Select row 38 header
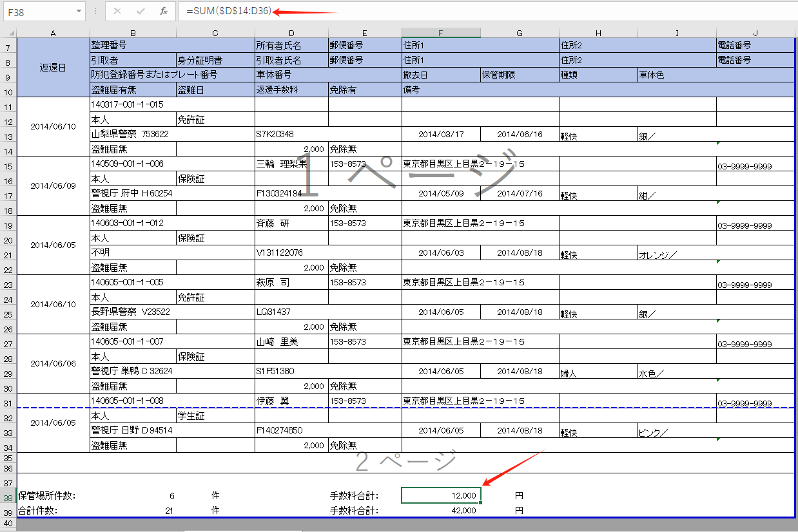This screenshot has width=798, height=532. tap(8, 497)
